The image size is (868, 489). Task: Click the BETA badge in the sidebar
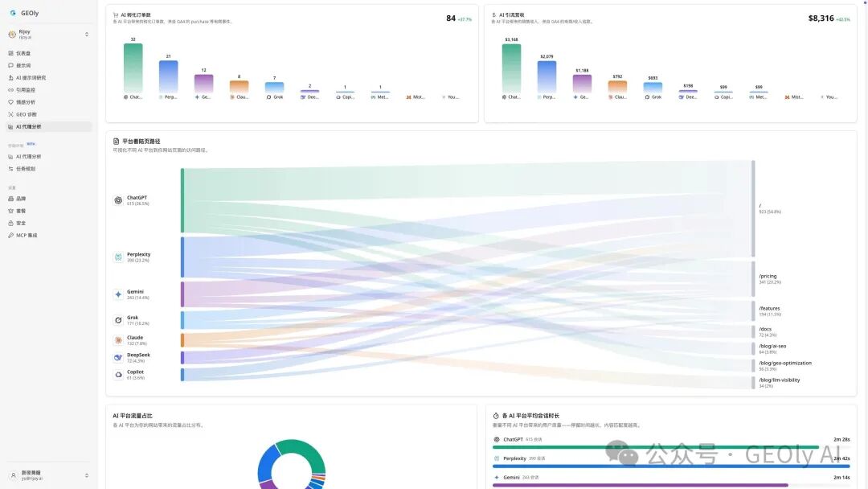point(31,144)
